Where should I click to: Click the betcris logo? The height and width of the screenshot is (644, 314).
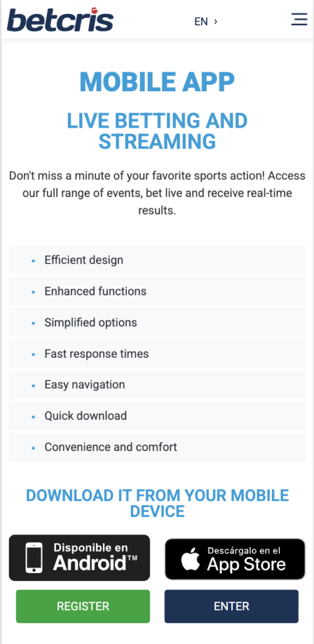tap(60, 19)
